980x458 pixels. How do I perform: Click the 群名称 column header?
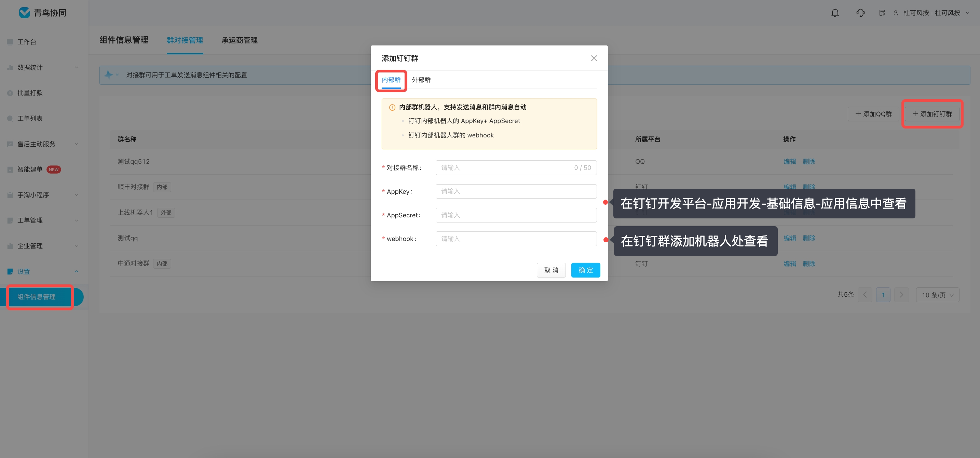click(127, 139)
